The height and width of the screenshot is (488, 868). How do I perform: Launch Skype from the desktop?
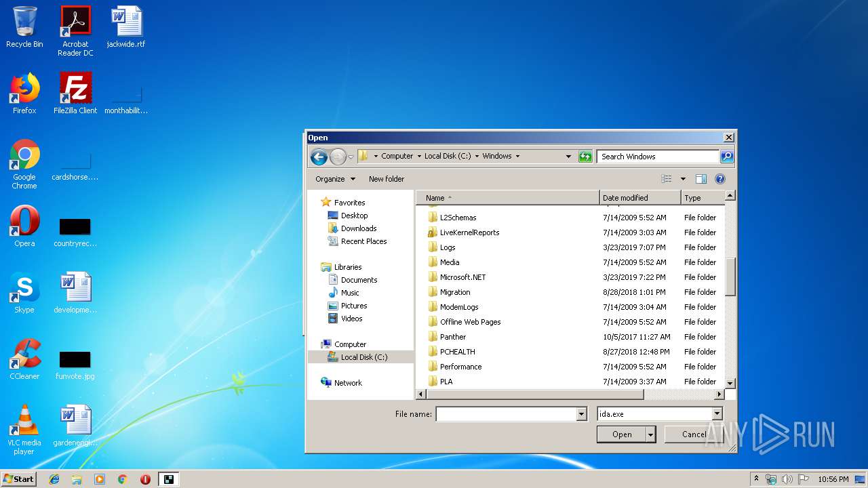point(24,293)
